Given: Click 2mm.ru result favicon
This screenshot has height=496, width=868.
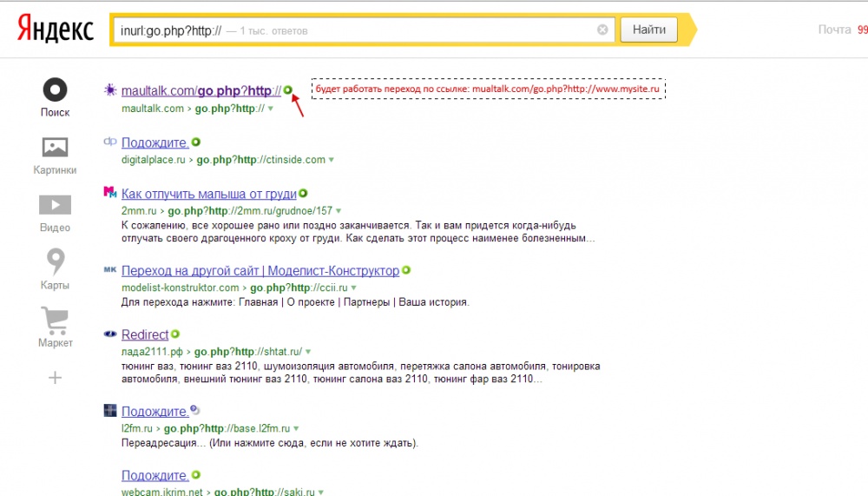Looking at the screenshot, I should point(110,192).
